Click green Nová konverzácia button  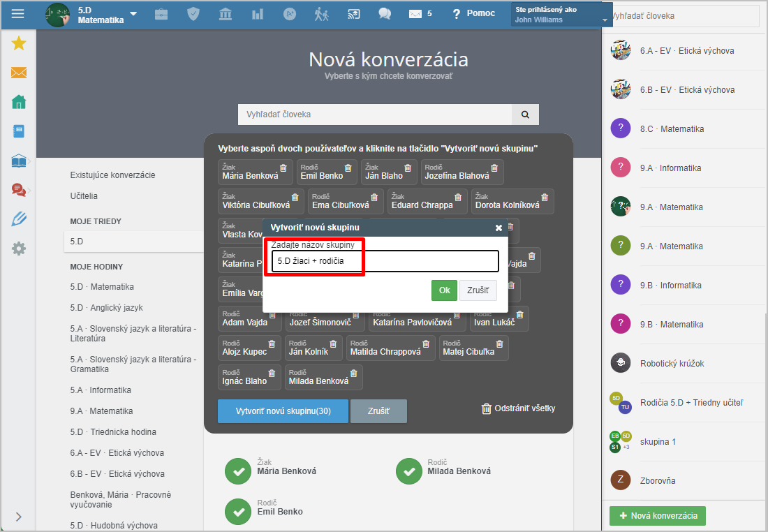point(657,516)
